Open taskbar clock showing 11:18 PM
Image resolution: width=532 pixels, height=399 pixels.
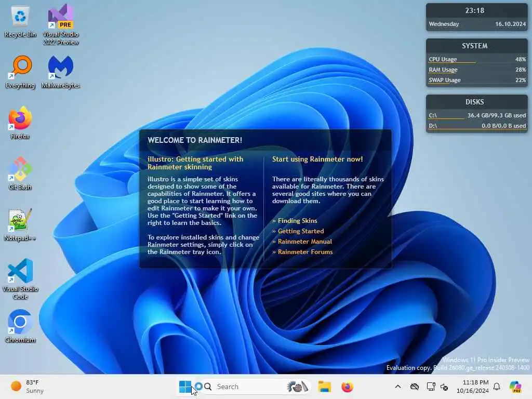pyautogui.click(x=473, y=387)
